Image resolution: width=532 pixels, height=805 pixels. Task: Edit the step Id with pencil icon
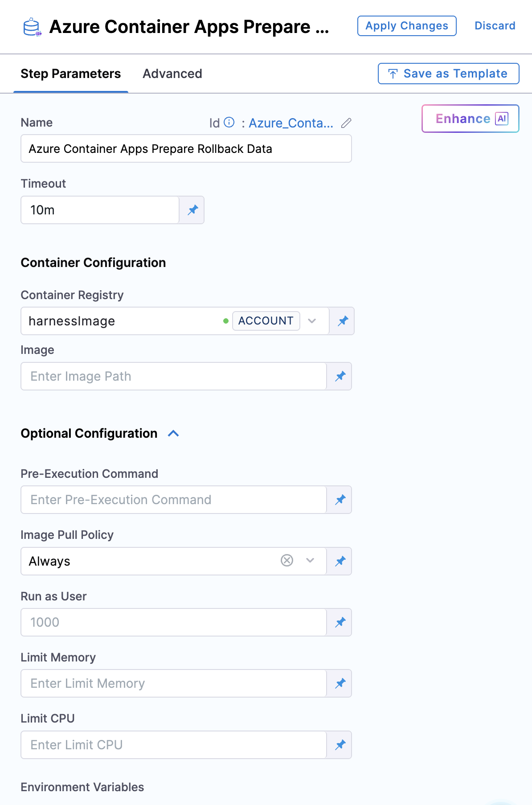click(x=346, y=123)
